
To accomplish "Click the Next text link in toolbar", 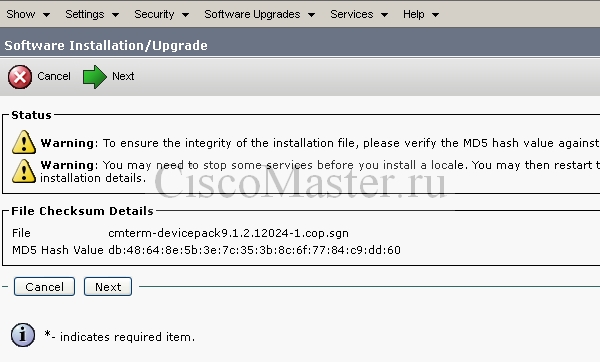I will pyautogui.click(x=123, y=76).
